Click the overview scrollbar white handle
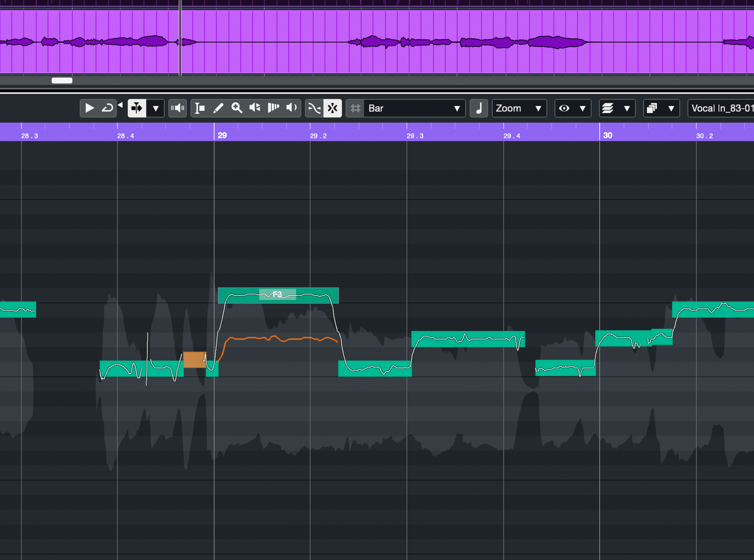Image resolution: width=754 pixels, height=560 pixels. [62, 80]
